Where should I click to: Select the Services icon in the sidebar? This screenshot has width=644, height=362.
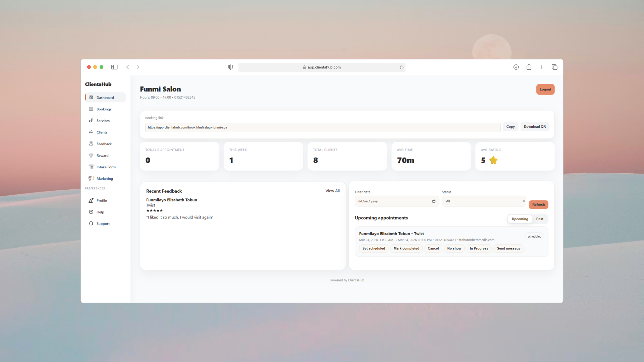(91, 121)
